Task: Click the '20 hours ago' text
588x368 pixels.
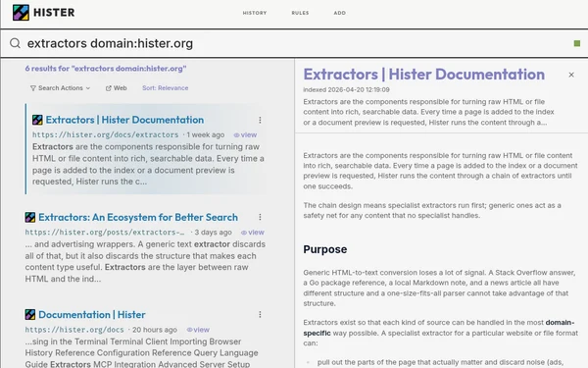Action: pos(155,330)
